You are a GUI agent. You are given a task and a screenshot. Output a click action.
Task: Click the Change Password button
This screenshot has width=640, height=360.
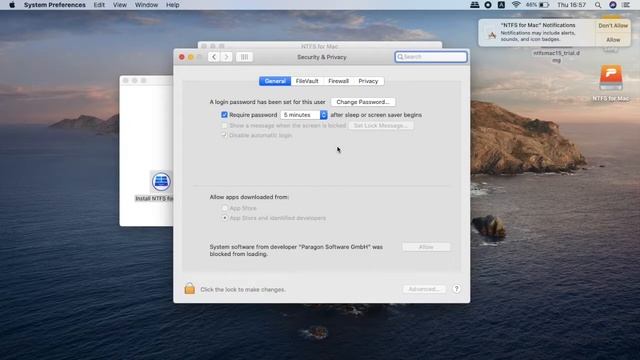(x=363, y=102)
